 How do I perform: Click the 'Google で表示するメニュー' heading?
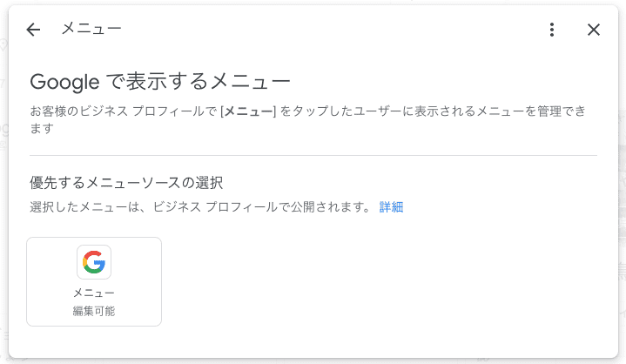pyautogui.click(x=160, y=83)
